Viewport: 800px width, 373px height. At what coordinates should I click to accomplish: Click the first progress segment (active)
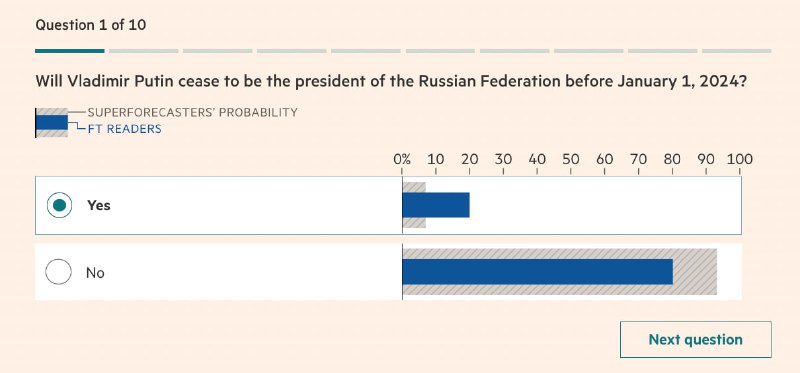point(70,51)
